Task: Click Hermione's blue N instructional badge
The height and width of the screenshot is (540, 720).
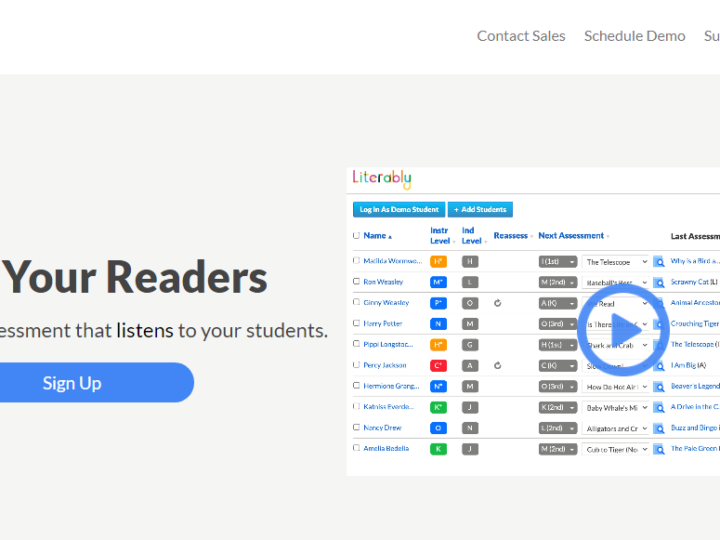Action: tap(438, 386)
